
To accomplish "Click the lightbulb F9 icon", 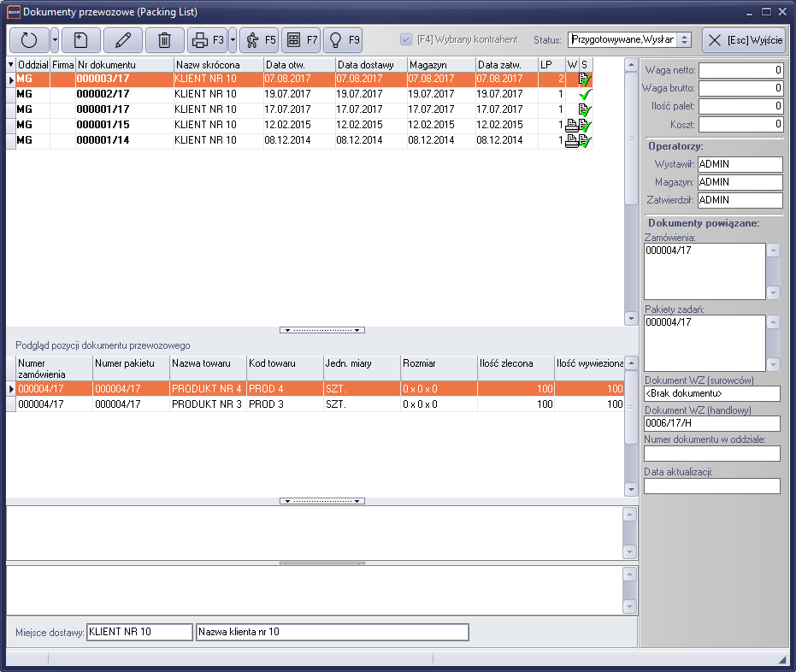I will [342, 40].
